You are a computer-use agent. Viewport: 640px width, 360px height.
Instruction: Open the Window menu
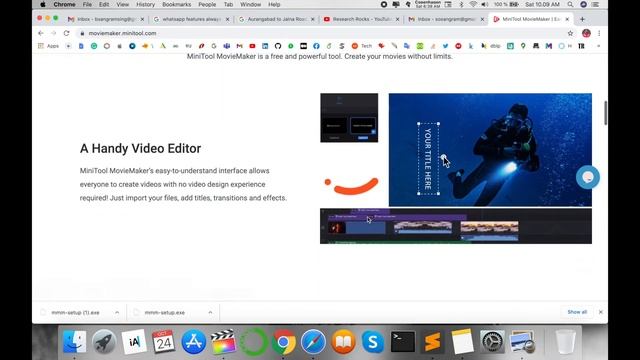pos(251,4)
